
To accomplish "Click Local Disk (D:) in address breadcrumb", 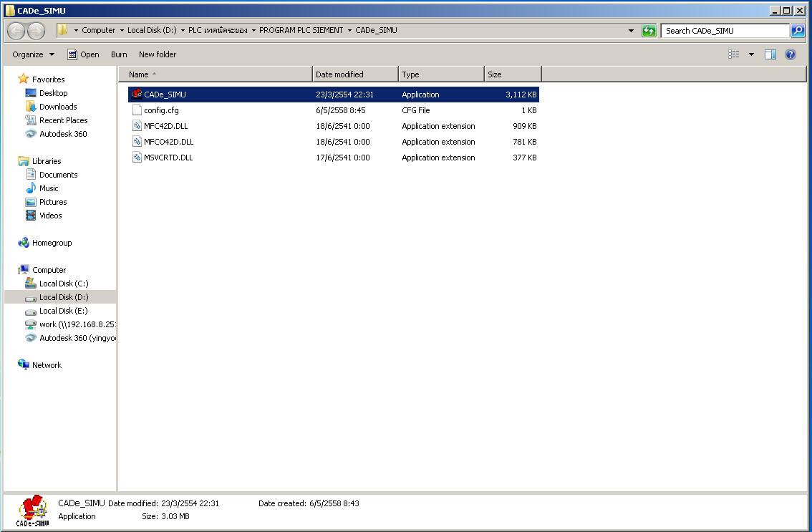I will [x=152, y=30].
